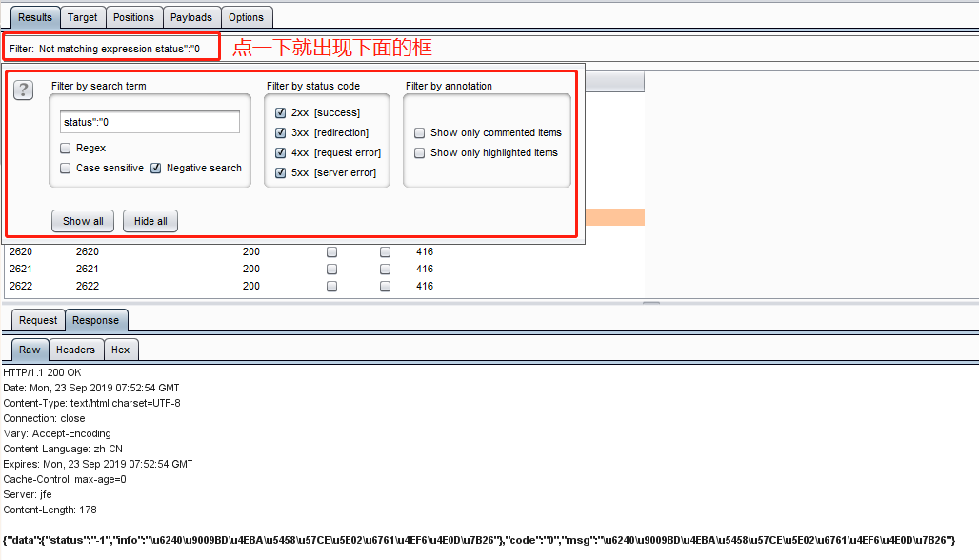Click the HTTP/1.1 200 OK response line
The height and width of the screenshot is (560, 979).
pos(43,372)
